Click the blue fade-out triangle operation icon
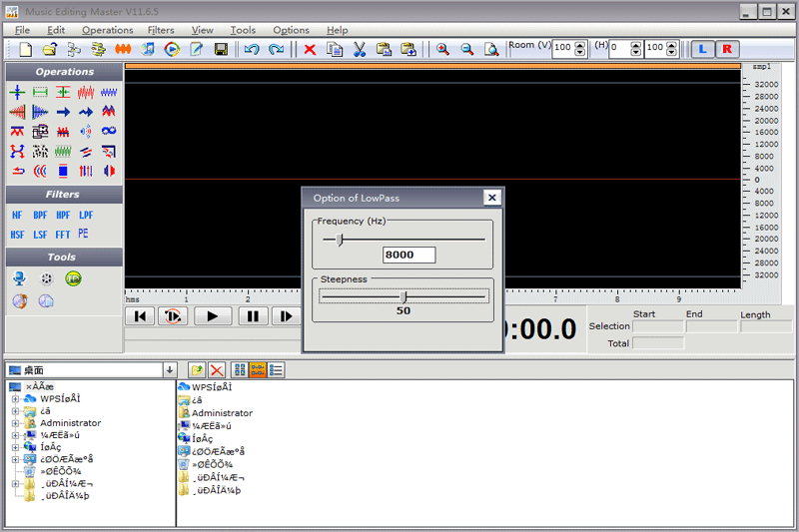Viewport: 799px width, 532px height. point(40,112)
